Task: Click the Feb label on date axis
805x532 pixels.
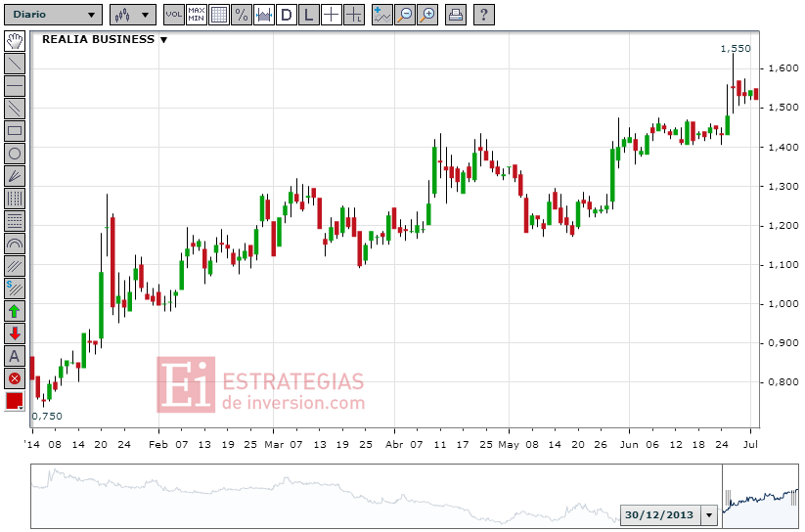Action: (158, 445)
